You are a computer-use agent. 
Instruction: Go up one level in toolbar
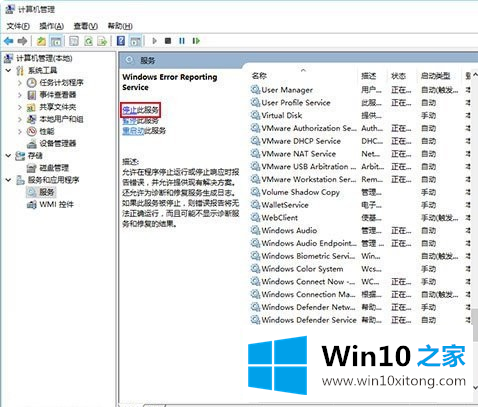point(41,41)
